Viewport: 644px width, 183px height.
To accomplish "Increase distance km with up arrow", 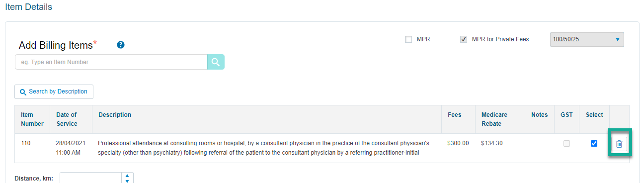I will (x=127, y=176).
